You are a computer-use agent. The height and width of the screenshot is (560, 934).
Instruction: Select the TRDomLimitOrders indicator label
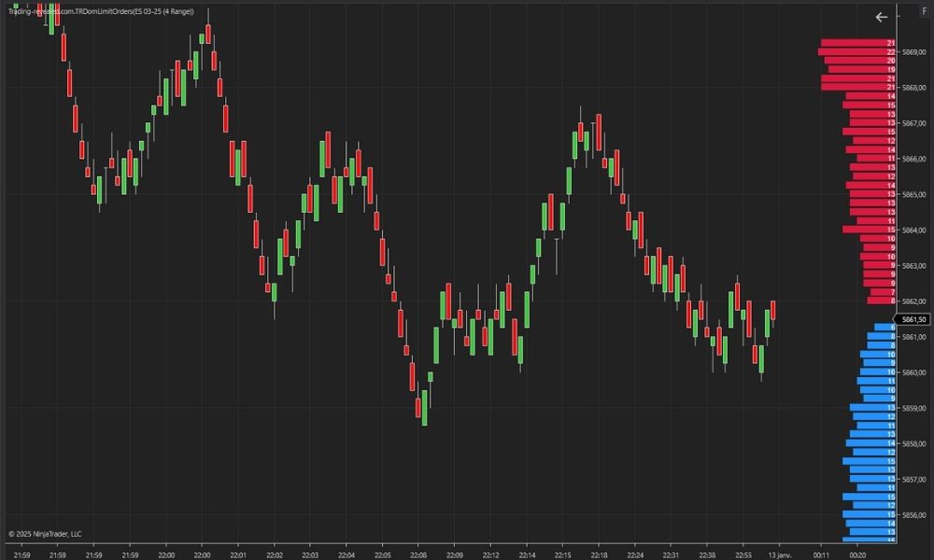coord(101,11)
